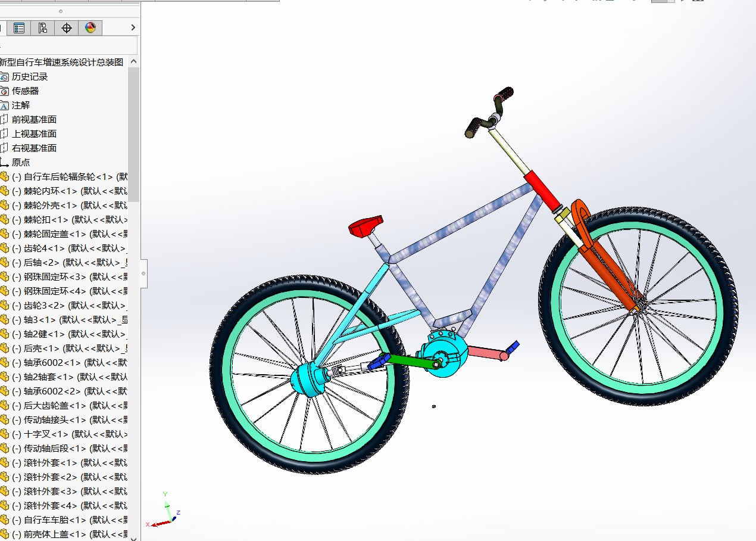756x541 pixels.
Task: Select the 右视基准面 plane icon
Action: [x=4, y=148]
